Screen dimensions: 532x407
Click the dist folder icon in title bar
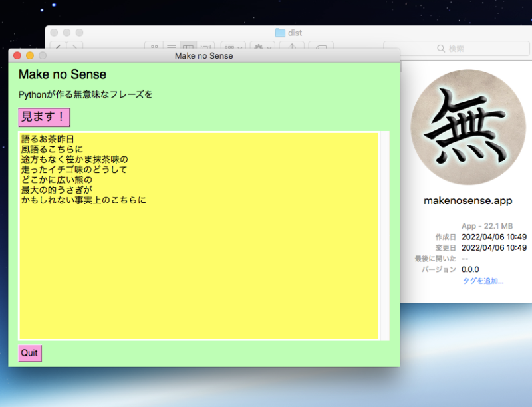coord(280,33)
